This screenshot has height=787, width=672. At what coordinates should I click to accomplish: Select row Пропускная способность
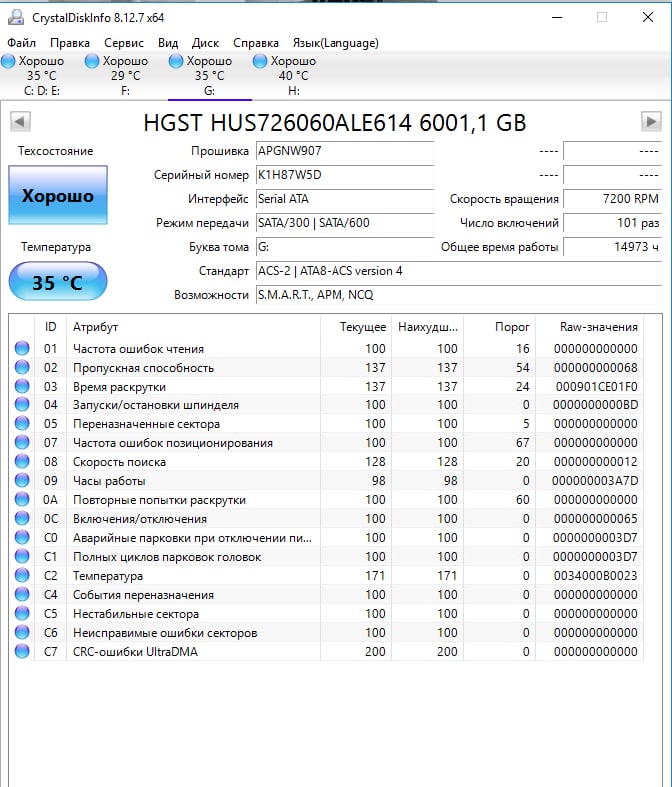pos(327,367)
